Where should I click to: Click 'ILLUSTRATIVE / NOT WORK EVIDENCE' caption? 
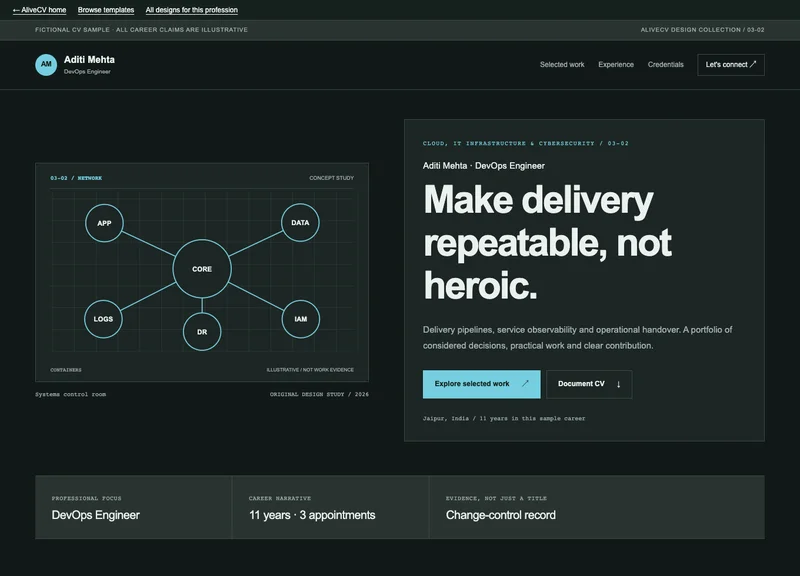pos(310,370)
